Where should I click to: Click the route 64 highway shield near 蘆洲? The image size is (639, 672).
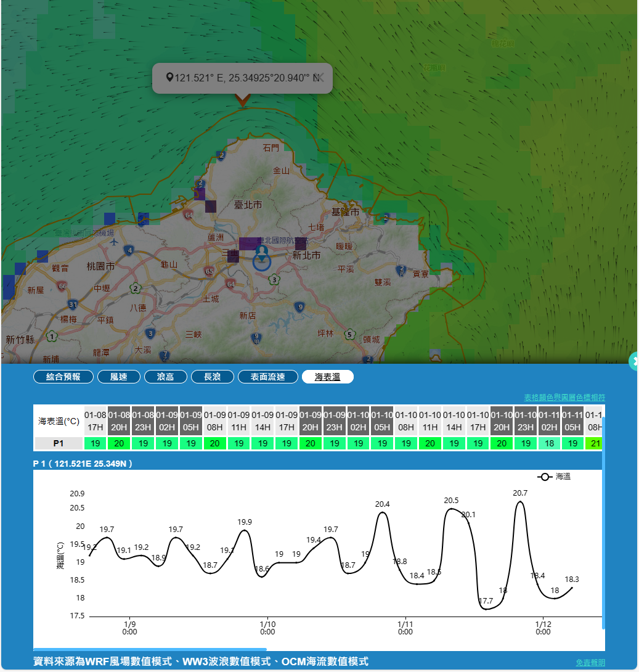pos(188,215)
